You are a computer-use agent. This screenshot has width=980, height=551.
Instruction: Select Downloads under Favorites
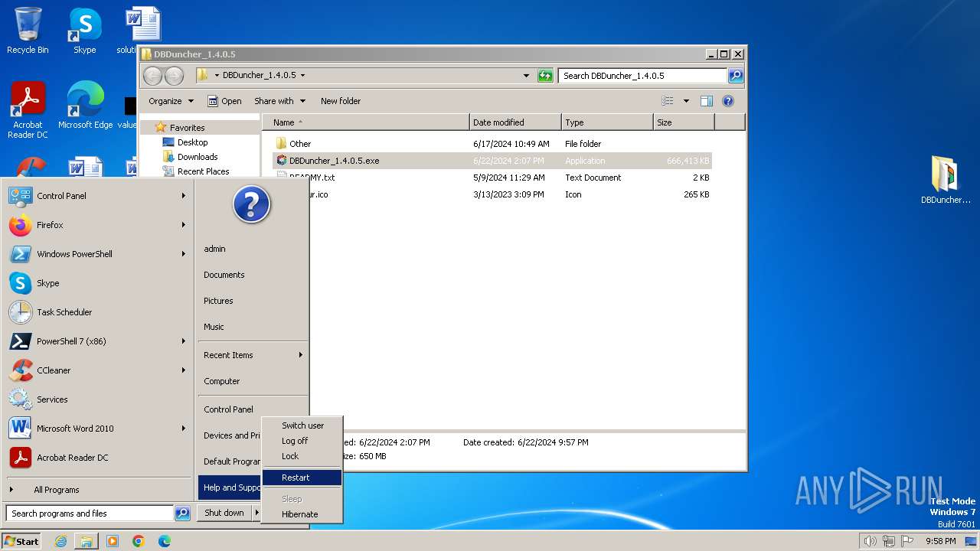191,157
